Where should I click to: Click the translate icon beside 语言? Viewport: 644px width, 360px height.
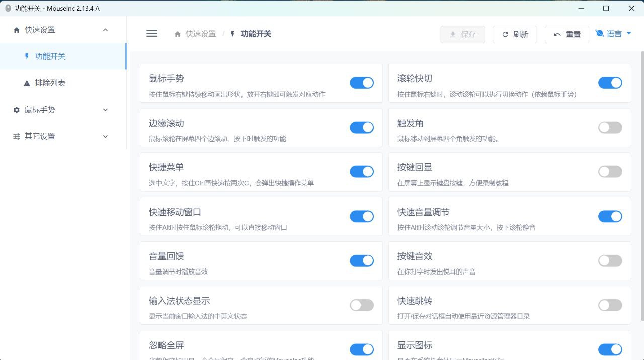point(599,34)
